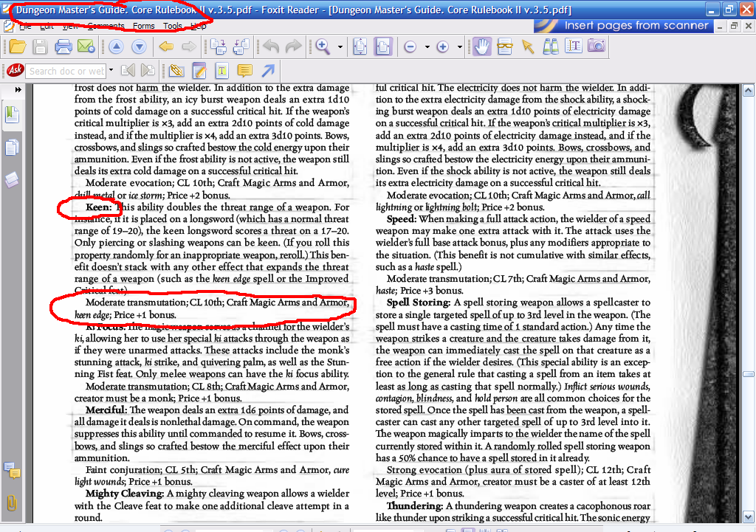The height and width of the screenshot is (532, 756).
Task: Open the Bookmarks side panel
Action: [12, 115]
